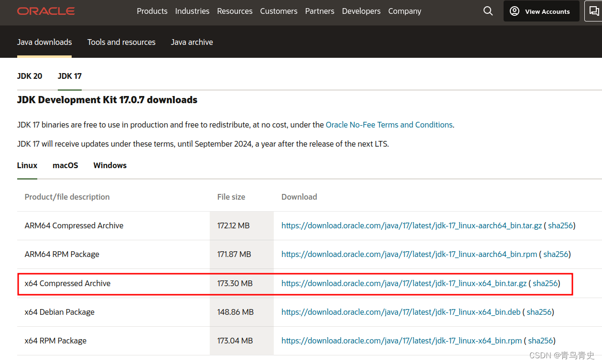The image size is (602, 364).
Task: Open the Partners menu
Action: tap(320, 11)
